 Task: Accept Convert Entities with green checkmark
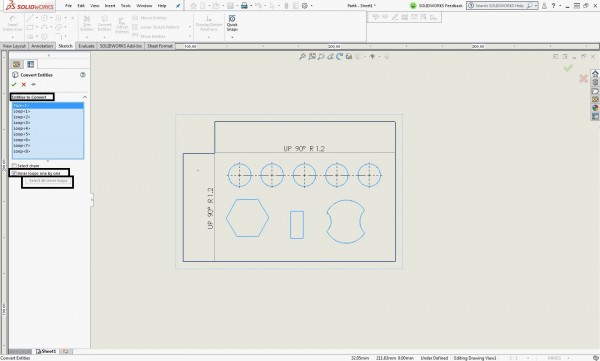pos(14,84)
